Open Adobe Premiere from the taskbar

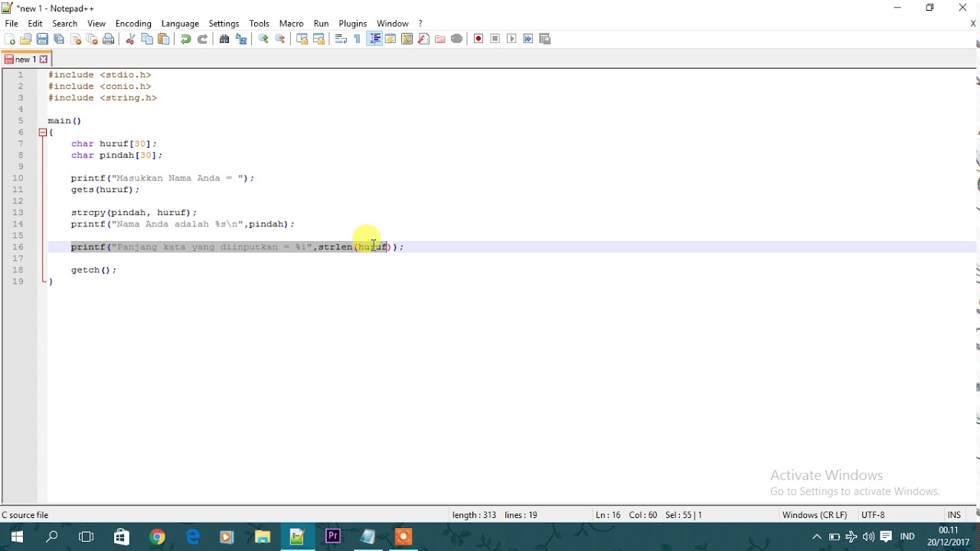333,536
